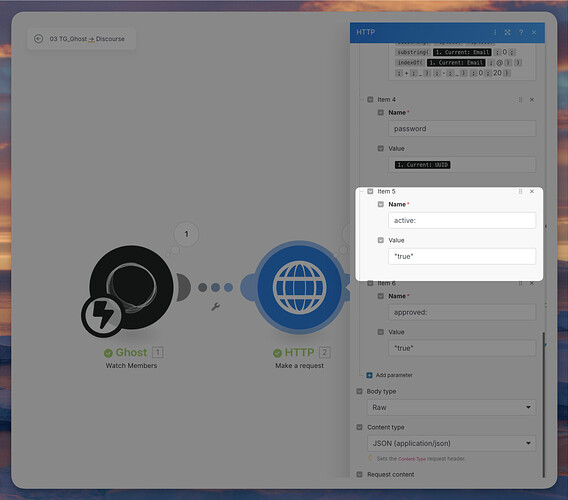Click the '1. Current: UUID' pill
Screen dimensions: 568x500
[423, 165]
